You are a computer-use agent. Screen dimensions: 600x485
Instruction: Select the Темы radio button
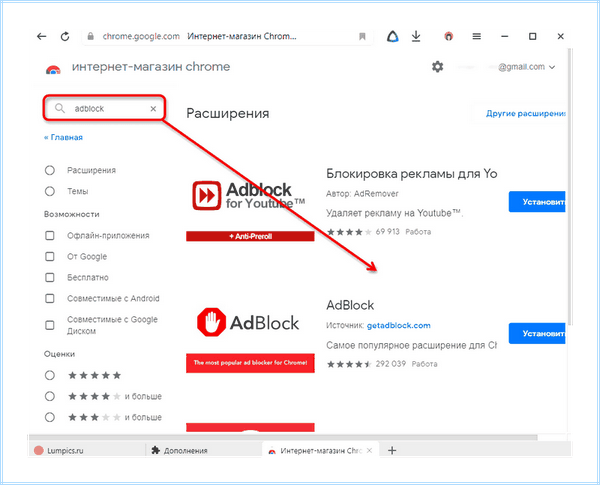(x=50, y=191)
